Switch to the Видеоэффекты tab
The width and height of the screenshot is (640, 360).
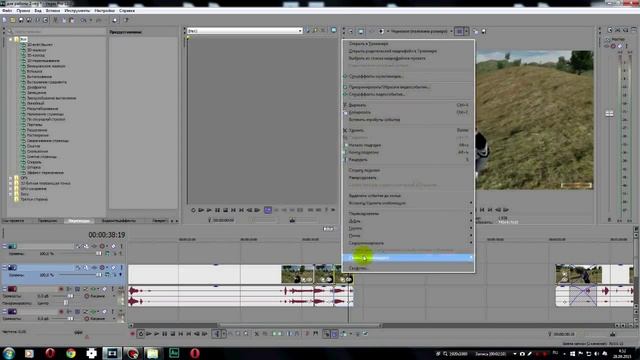119,221
